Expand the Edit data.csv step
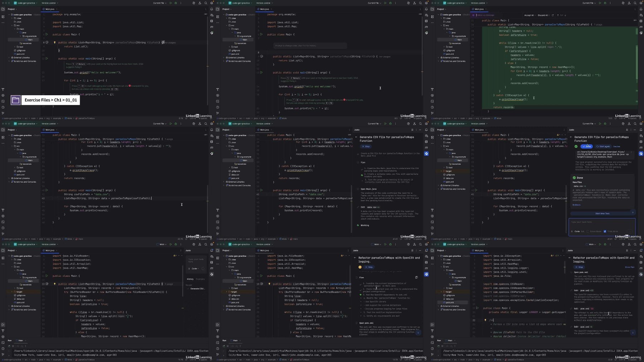Screen dimensions: 644x362 coord(370,207)
